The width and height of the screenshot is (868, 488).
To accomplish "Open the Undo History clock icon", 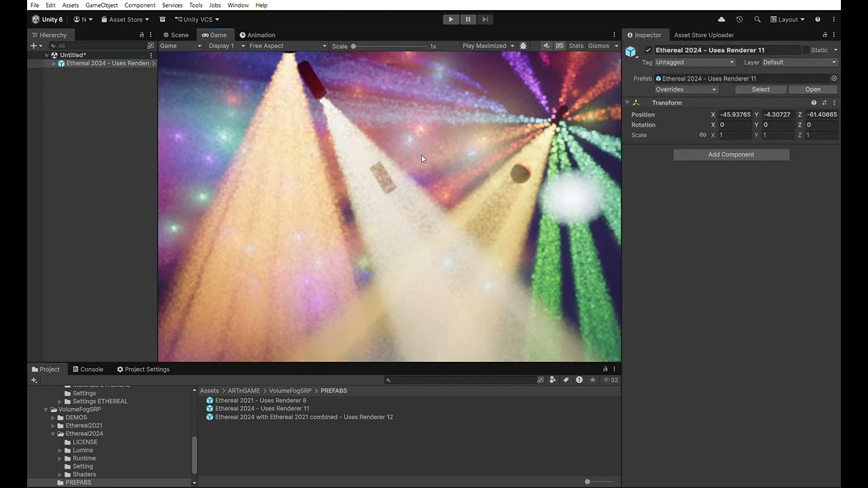I will [739, 20].
